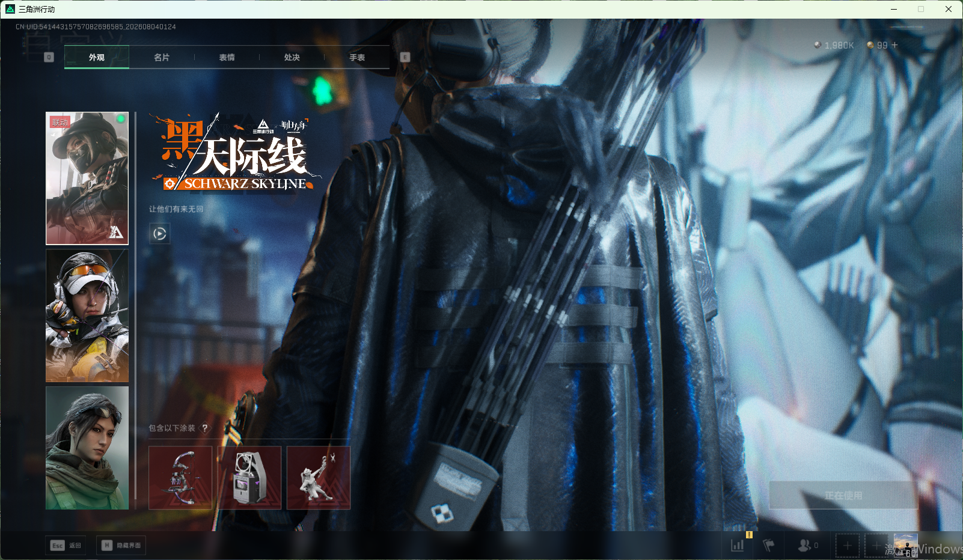This screenshot has height=560, width=963.
Task: Preview the white device case coating
Action: tap(249, 478)
